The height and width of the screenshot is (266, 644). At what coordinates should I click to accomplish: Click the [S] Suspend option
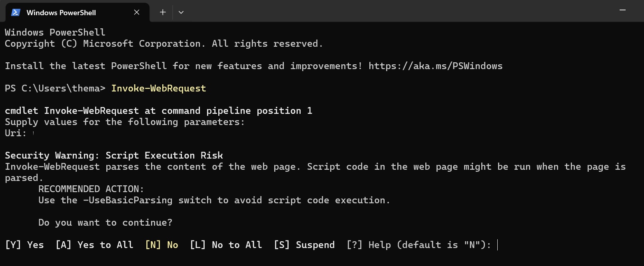(x=304, y=245)
